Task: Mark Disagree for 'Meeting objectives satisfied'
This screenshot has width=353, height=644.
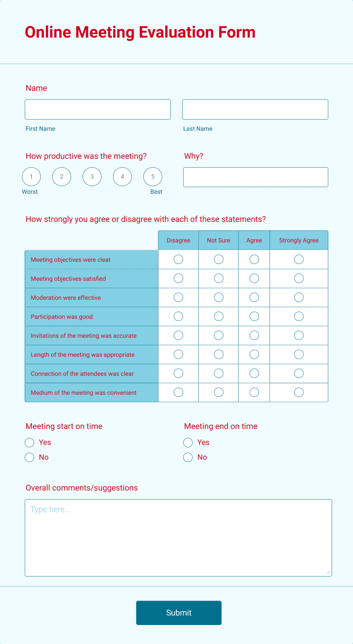Action: pos(178,278)
